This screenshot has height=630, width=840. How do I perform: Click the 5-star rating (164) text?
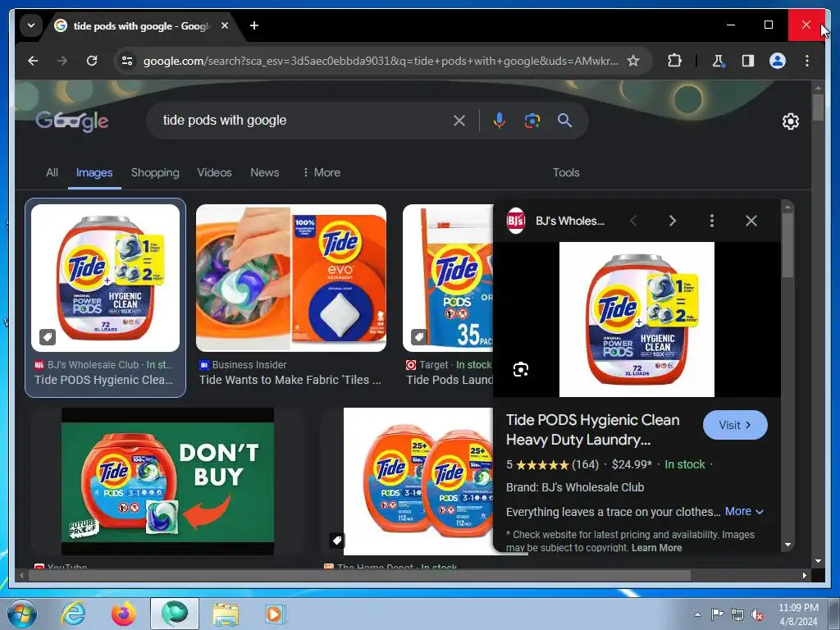(552, 464)
